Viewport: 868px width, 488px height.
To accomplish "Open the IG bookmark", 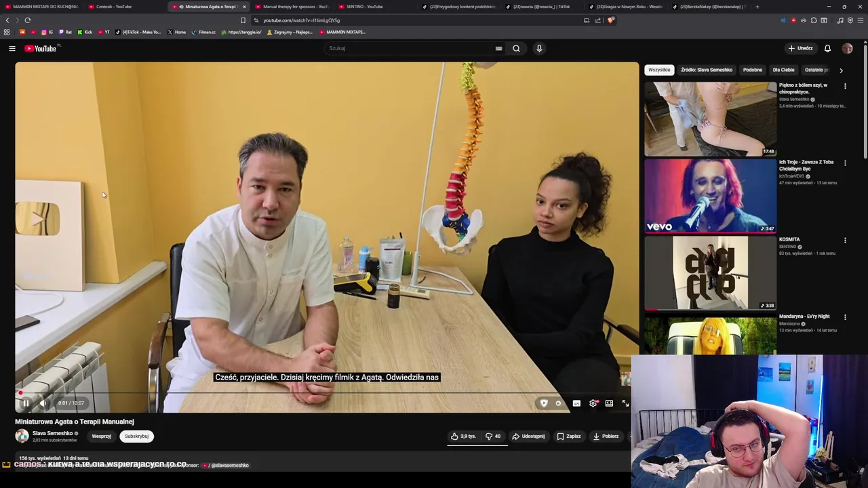I will 47,32.
